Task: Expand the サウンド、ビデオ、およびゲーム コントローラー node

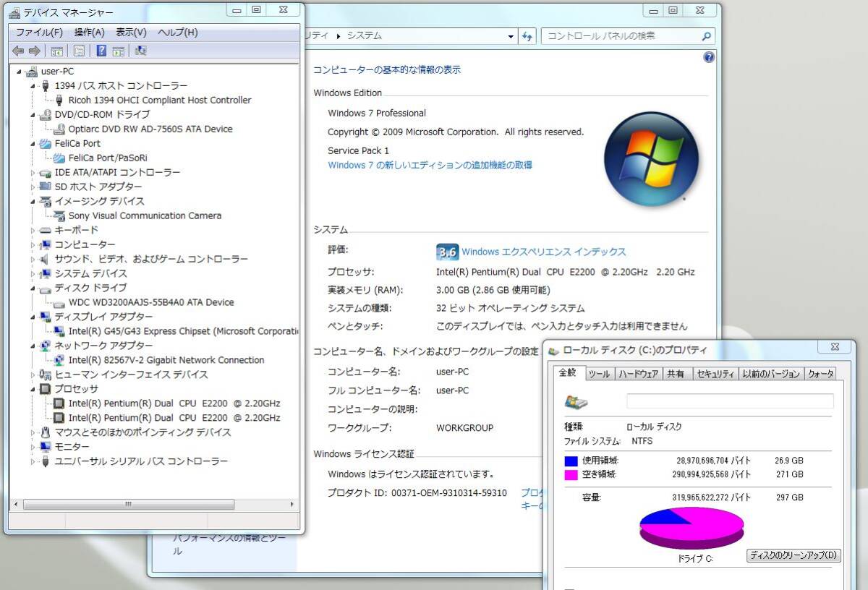Action: tap(33, 259)
